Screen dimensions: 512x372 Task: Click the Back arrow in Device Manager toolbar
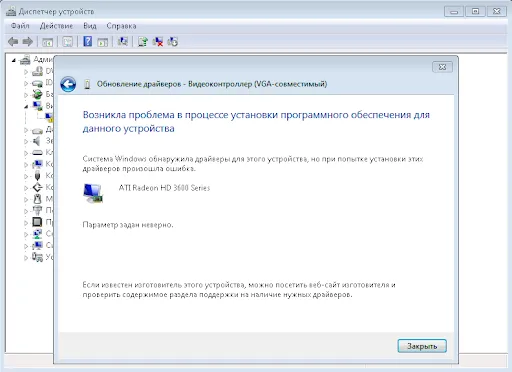click(x=13, y=42)
